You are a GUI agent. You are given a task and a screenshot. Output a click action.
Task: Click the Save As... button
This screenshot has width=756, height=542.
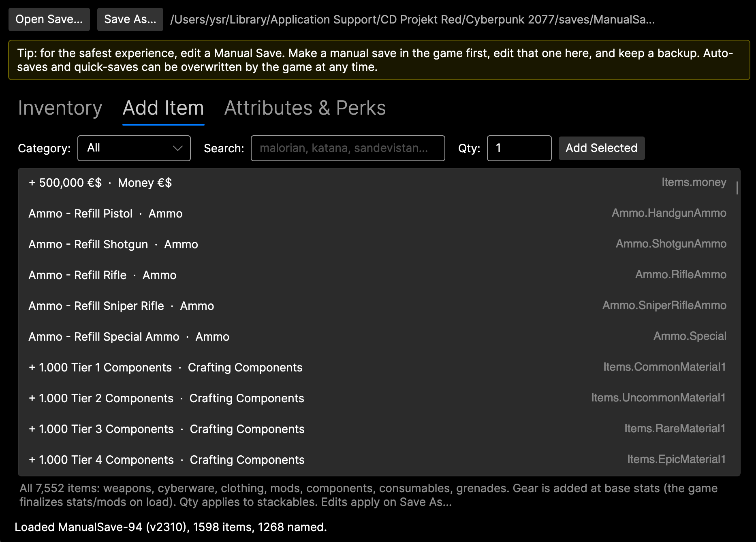point(130,19)
